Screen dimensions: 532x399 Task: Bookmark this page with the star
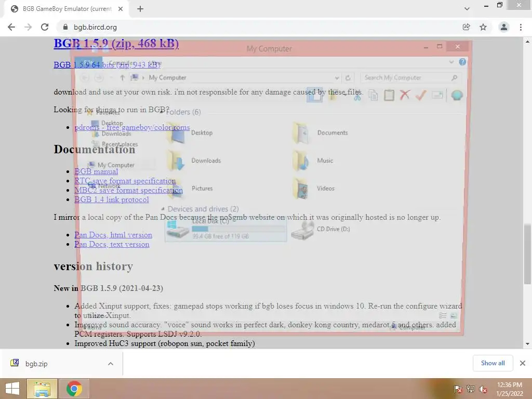pyautogui.click(x=483, y=27)
